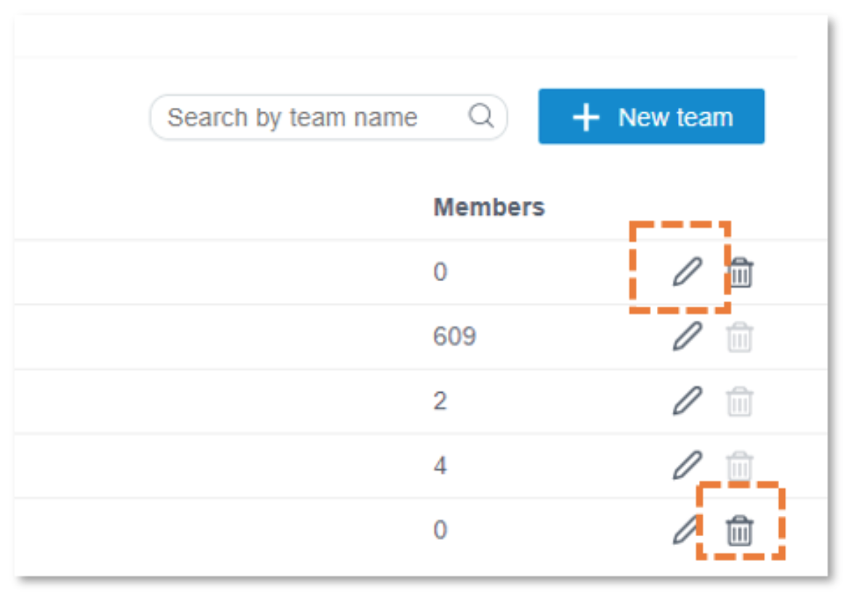Image resolution: width=868 pixels, height=612 pixels.
Task: Click the plus icon on New team
Action: click(x=585, y=117)
